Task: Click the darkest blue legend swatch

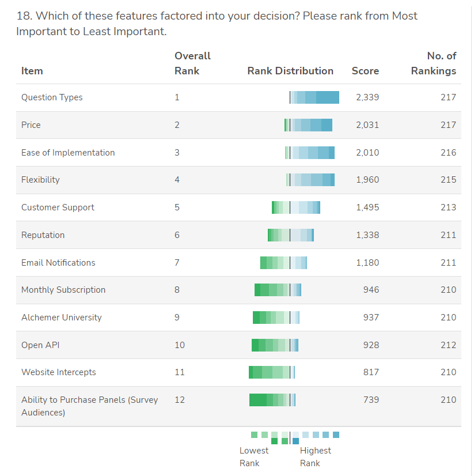Action: [x=295, y=441]
